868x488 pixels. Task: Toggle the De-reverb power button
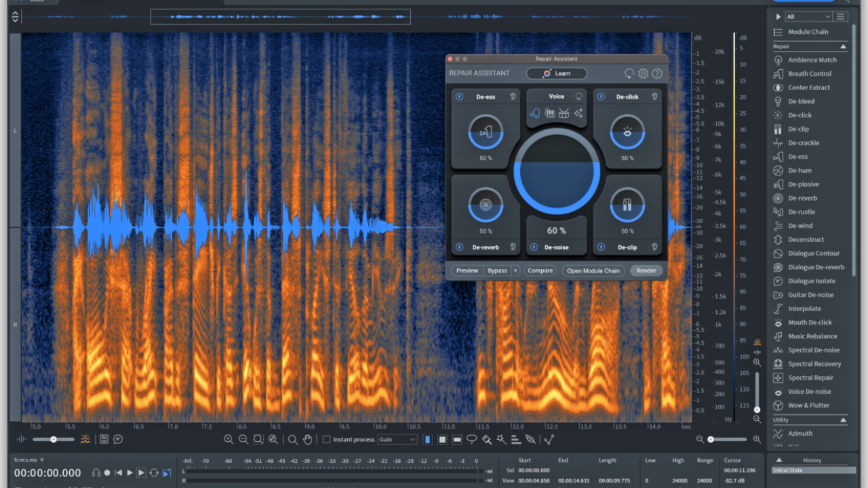pyautogui.click(x=459, y=247)
